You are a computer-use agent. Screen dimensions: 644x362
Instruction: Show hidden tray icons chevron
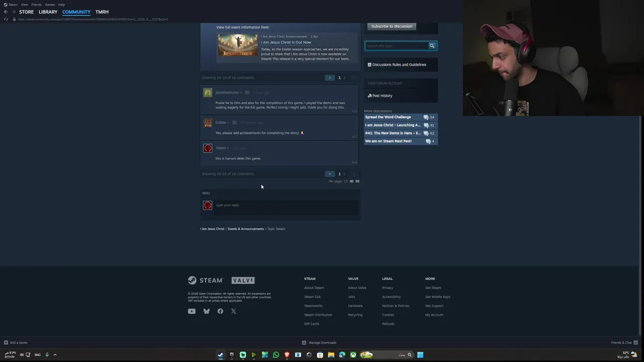(55, 355)
